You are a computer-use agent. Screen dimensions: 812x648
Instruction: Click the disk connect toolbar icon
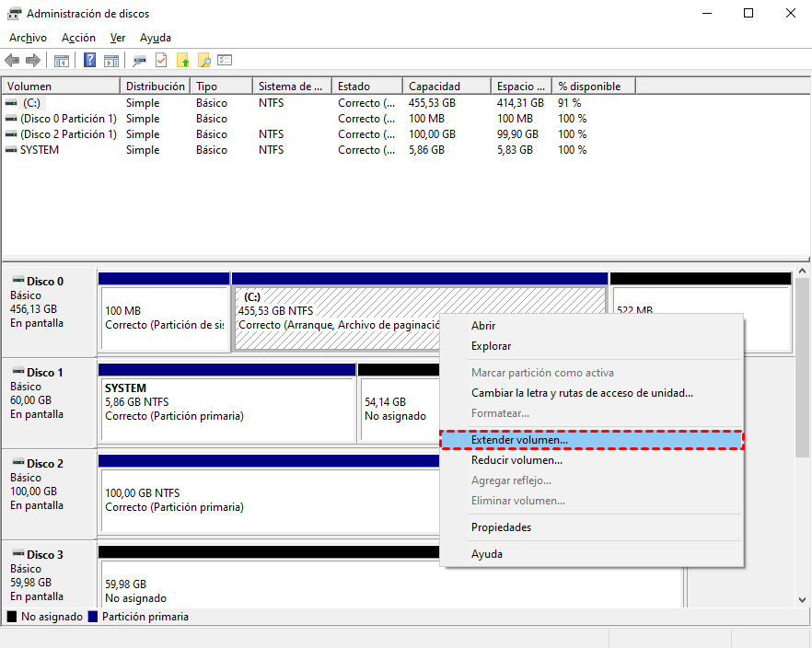[x=140, y=61]
